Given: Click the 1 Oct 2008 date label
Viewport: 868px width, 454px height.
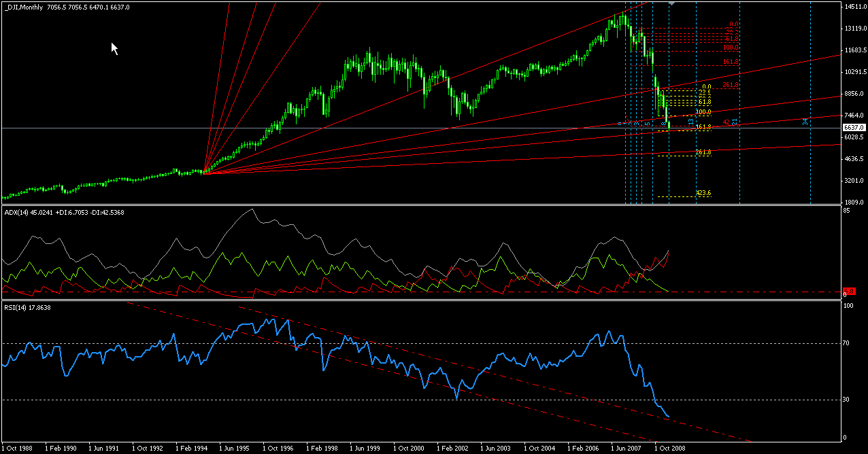Looking at the screenshot, I should click(x=670, y=449).
